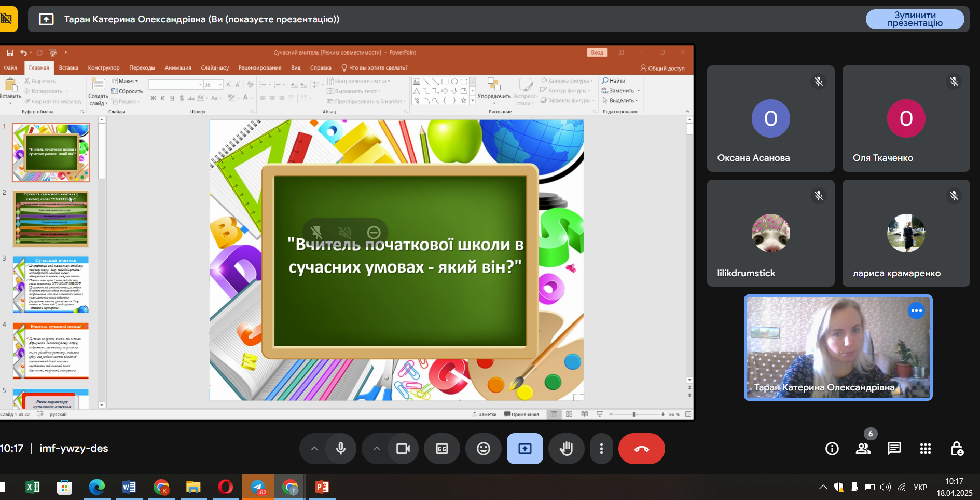The height and width of the screenshot is (500, 980).
Task: Click the raise hand icon
Action: [566, 449]
